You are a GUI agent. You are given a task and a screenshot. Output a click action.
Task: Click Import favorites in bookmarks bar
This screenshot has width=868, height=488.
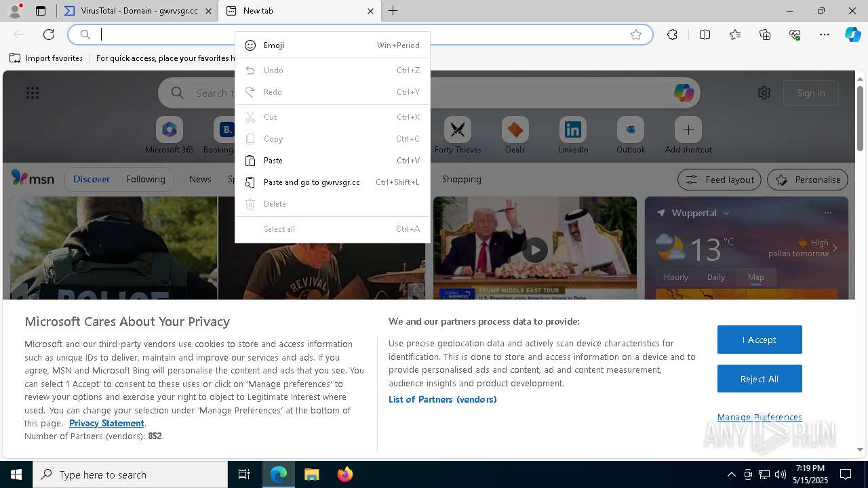[x=46, y=58]
